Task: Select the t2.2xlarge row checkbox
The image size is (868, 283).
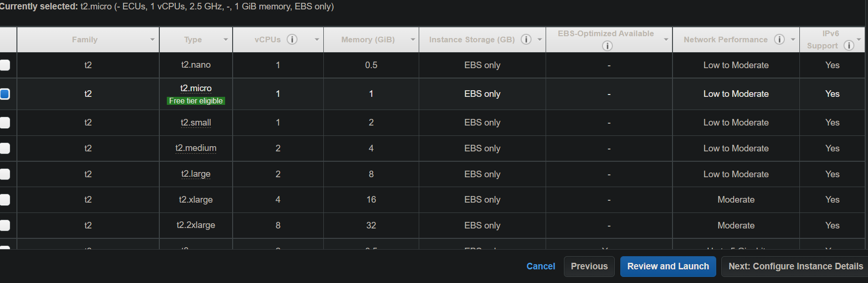Action: click(x=5, y=225)
